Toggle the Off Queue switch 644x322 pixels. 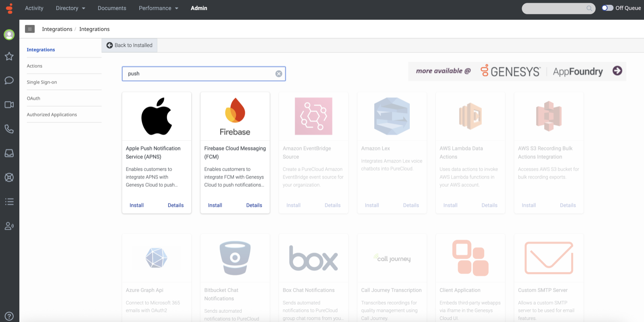click(607, 8)
